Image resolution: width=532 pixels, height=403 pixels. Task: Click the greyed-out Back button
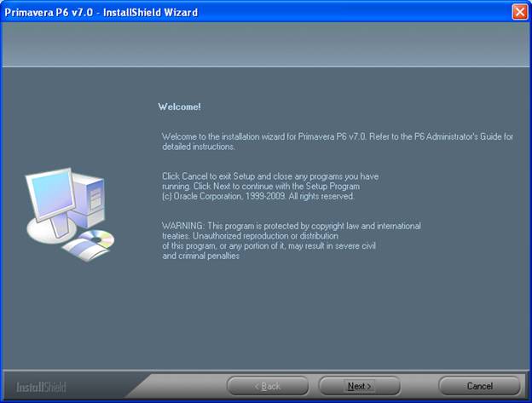(268, 386)
